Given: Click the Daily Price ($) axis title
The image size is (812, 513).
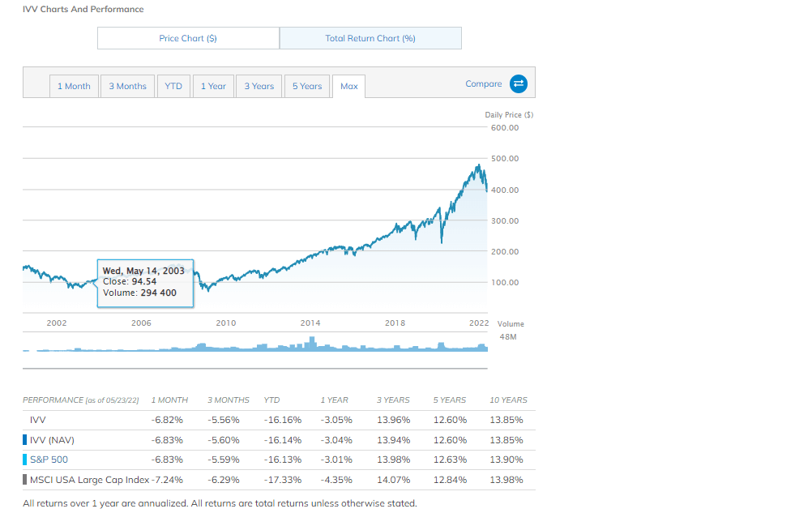Looking at the screenshot, I should tap(509, 115).
